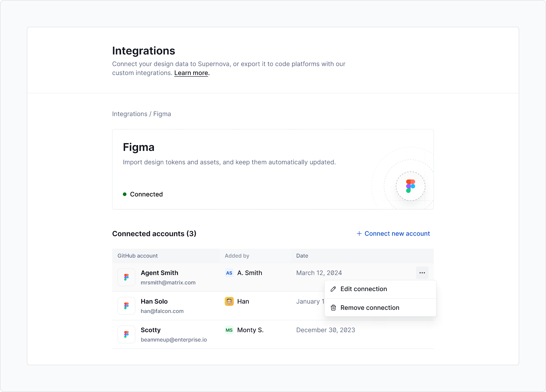Screen dimensions: 546x392
Task: Choose Remove connection from the menu
Action: (370, 308)
